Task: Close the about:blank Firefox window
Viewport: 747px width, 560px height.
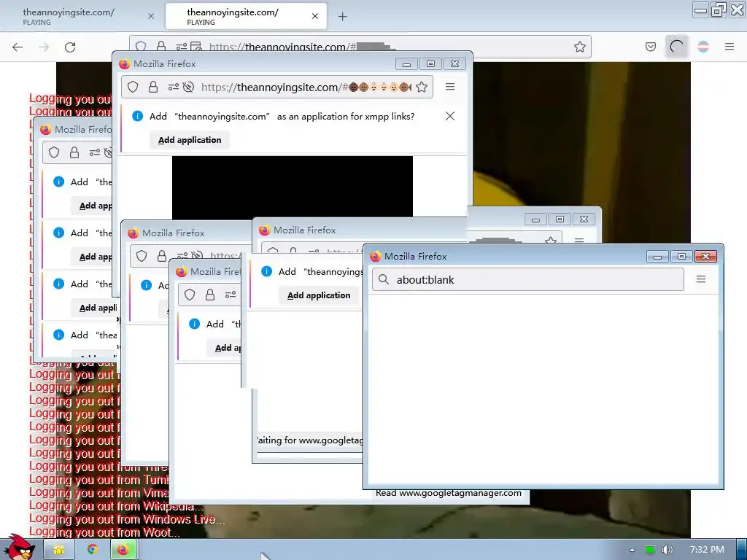Action: [705, 257]
